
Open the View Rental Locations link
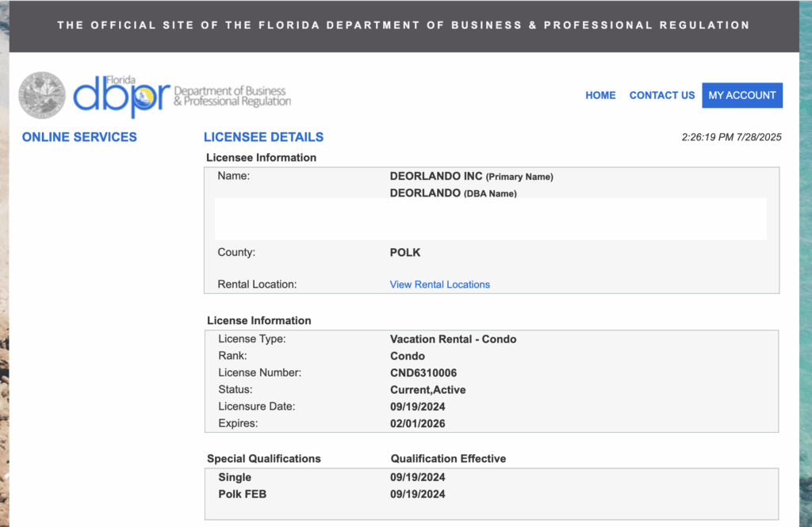[x=439, y=285]
